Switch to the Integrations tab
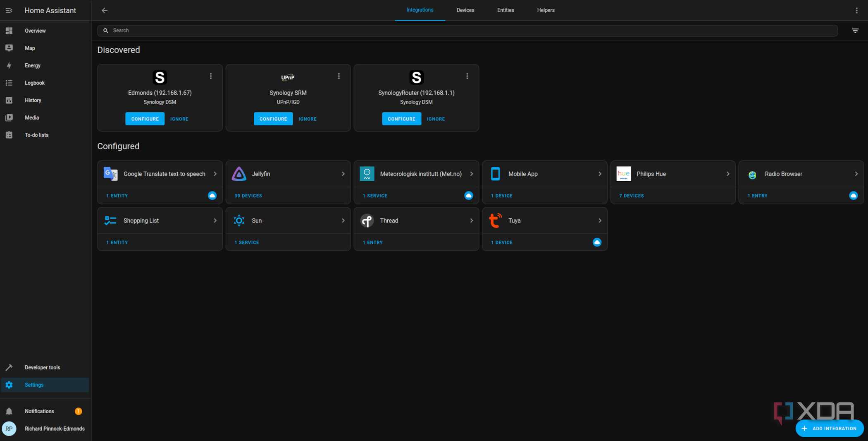Screen dimensions: 868x441 tap(420, 10)
